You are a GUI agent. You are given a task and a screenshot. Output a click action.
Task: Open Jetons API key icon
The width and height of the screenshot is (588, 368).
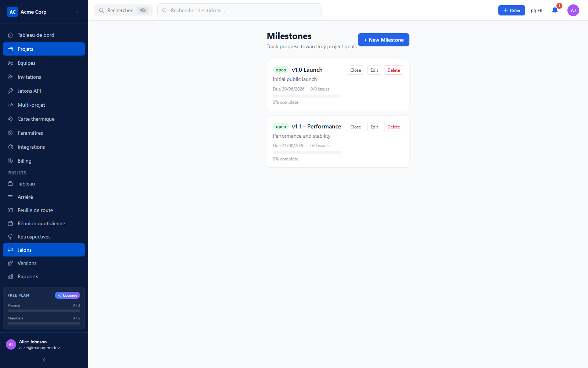[x=10, y=91]
